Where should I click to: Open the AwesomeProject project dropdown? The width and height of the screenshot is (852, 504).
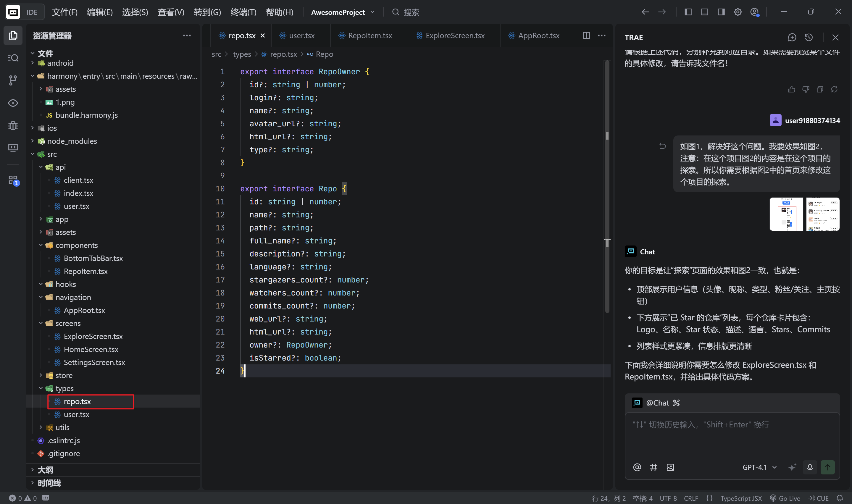(x=342, y=12)
